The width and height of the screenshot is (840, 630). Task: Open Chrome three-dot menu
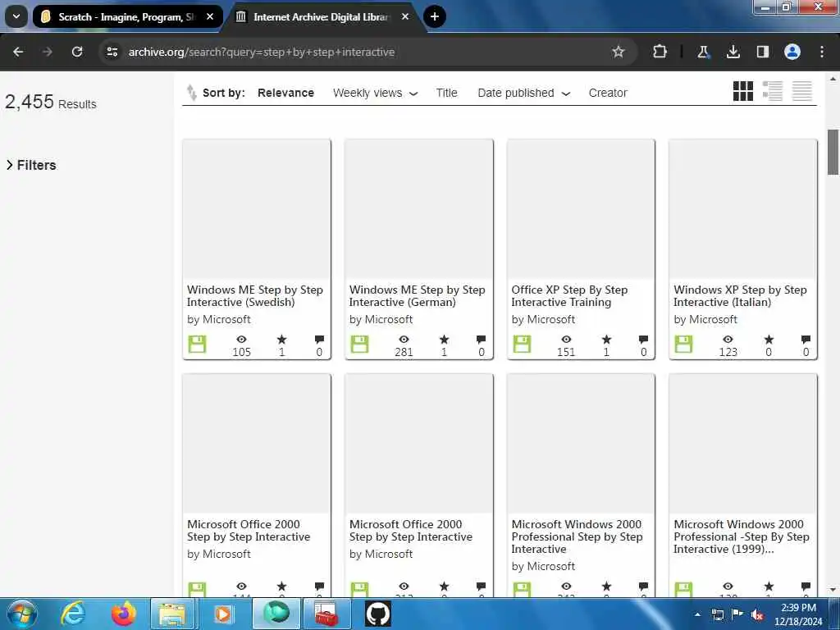tap(821, 52)
